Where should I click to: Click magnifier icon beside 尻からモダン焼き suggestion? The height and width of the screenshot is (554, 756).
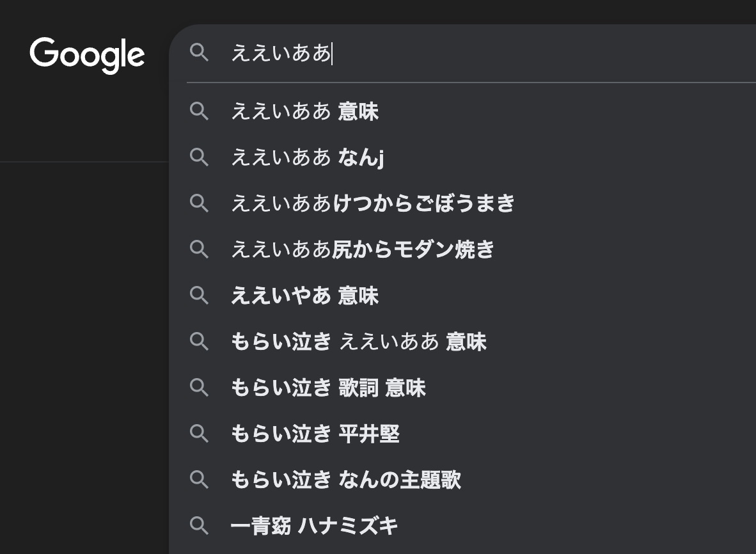(x=200, y=249)
